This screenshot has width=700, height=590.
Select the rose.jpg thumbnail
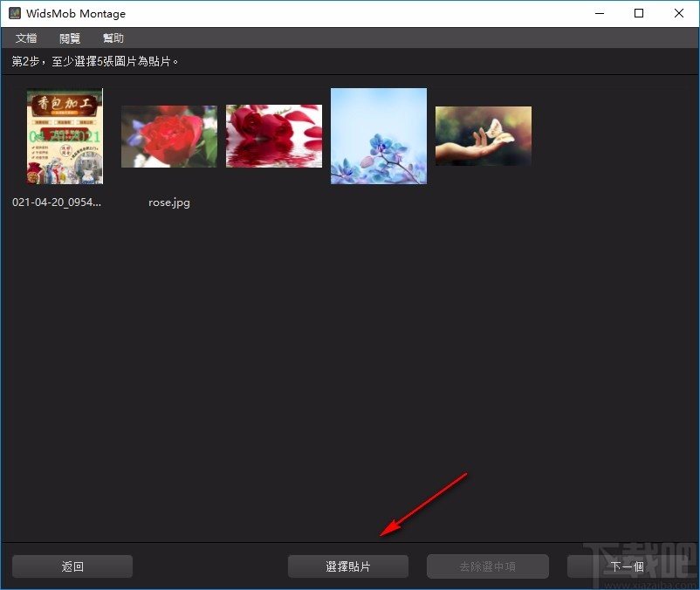tap(168, 136)
